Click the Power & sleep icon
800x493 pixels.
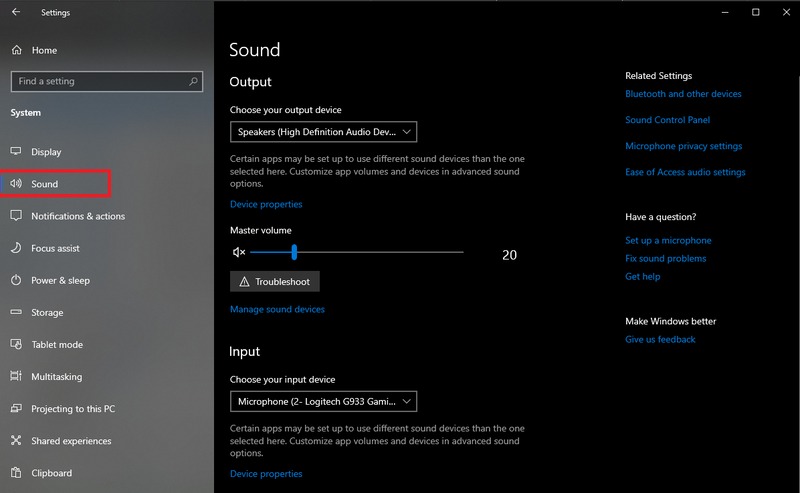(x=16, y=280)
